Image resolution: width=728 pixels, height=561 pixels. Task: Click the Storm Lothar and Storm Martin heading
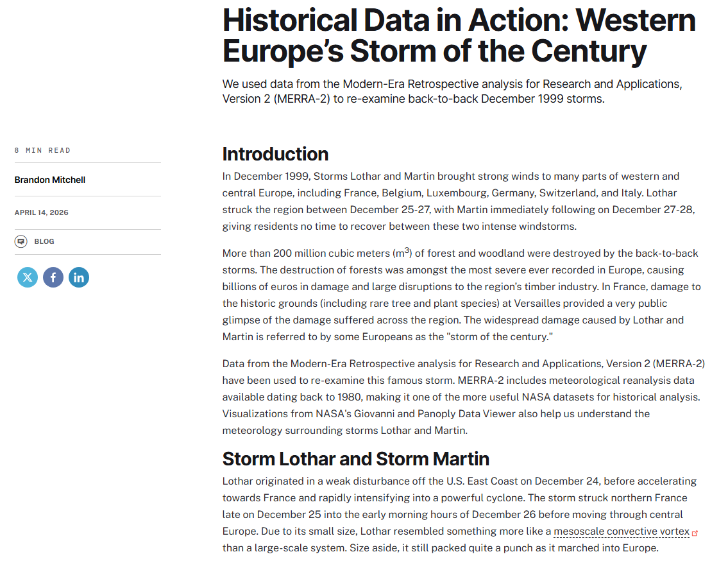click(355, 459)
